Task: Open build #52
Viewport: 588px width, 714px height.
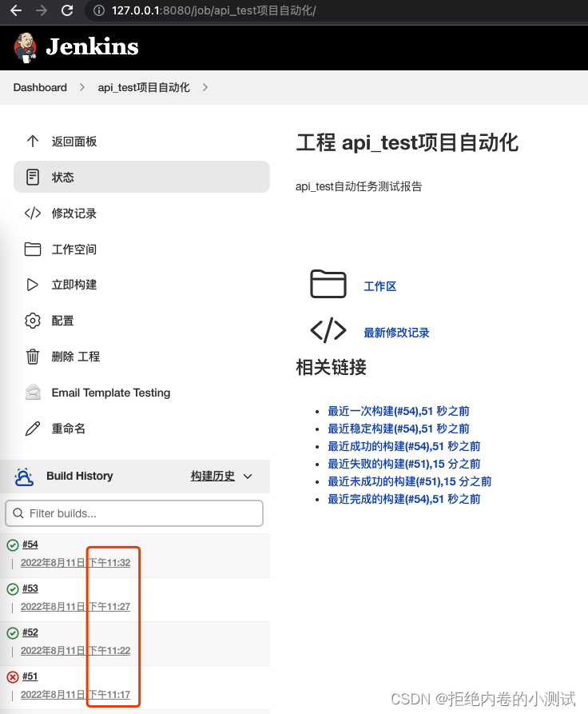Action: [30, 632]
